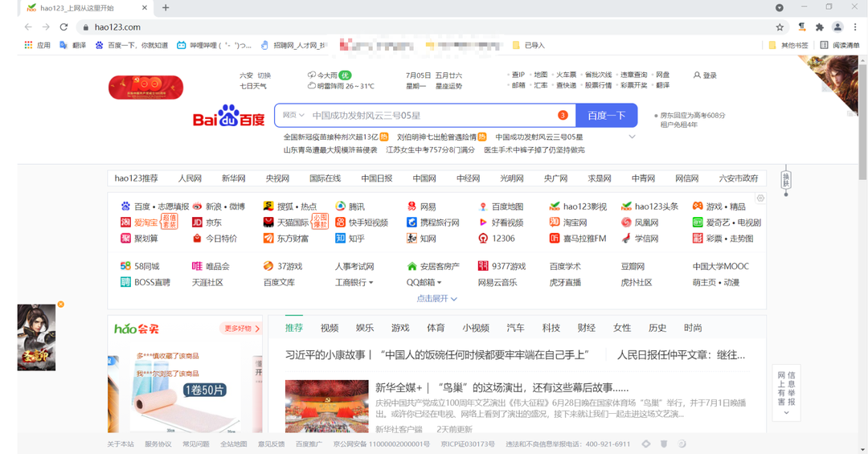Open hao123影视 link
Image resolution: width=868 pixels, height=454 pixels.
(x=578, y=207)
